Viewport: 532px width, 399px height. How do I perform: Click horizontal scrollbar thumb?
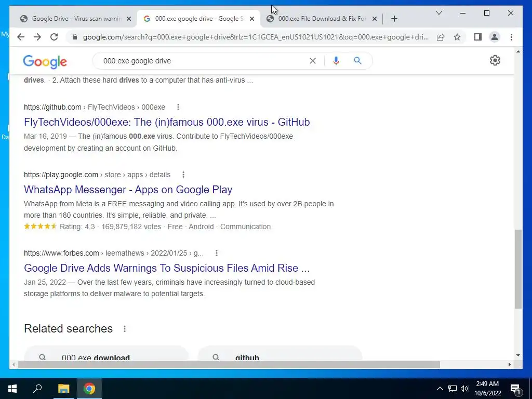(x=229, y=364)
